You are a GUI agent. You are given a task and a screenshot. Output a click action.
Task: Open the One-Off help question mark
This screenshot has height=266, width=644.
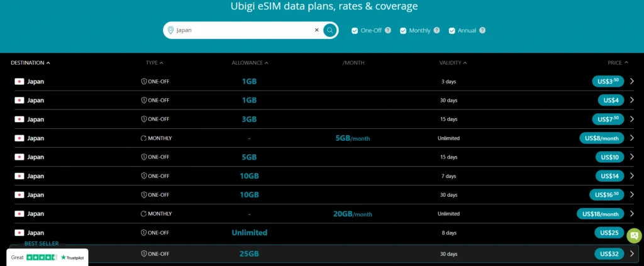pos(387,30)
